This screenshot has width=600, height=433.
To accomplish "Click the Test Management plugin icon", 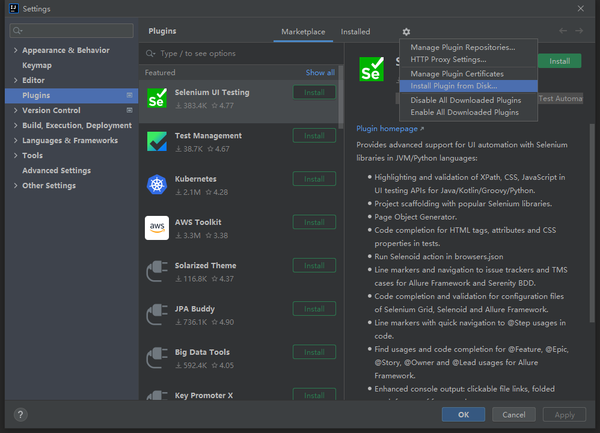I will 156,141.
